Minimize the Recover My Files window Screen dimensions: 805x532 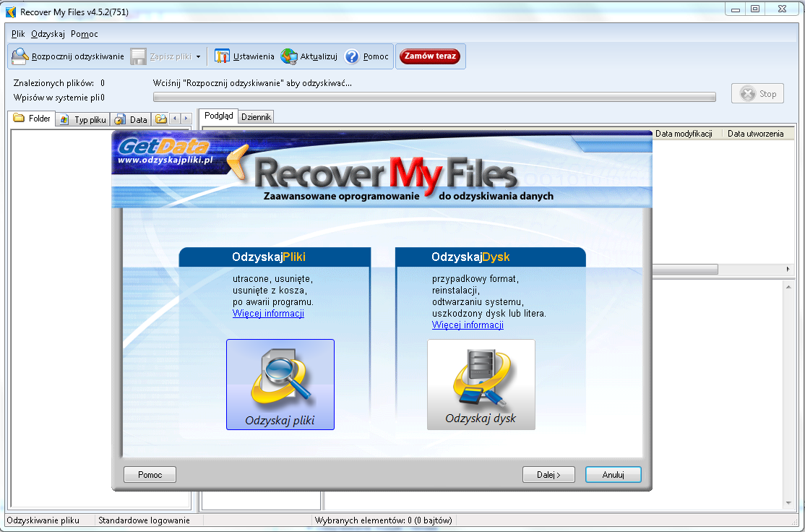point(736,9)
